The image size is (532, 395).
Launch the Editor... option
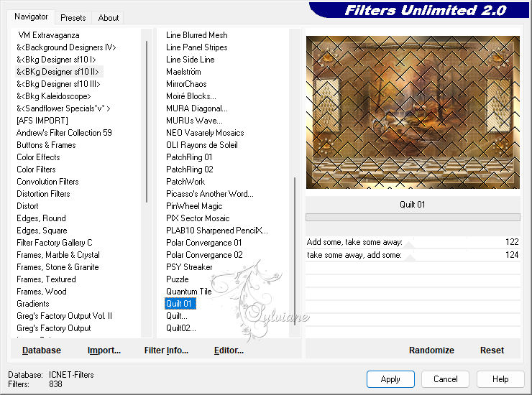tap(229, 350)
